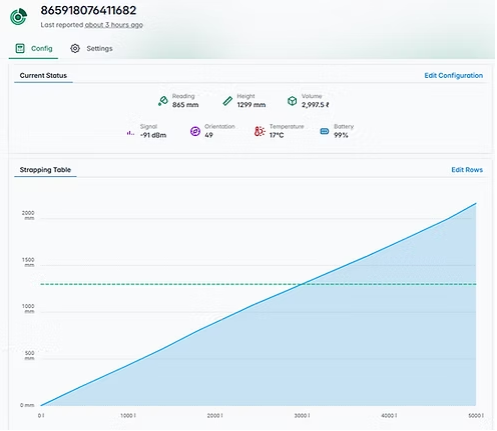Click the Temperature thermometer icon
This screenshot has width=497, height=431.
259,131
